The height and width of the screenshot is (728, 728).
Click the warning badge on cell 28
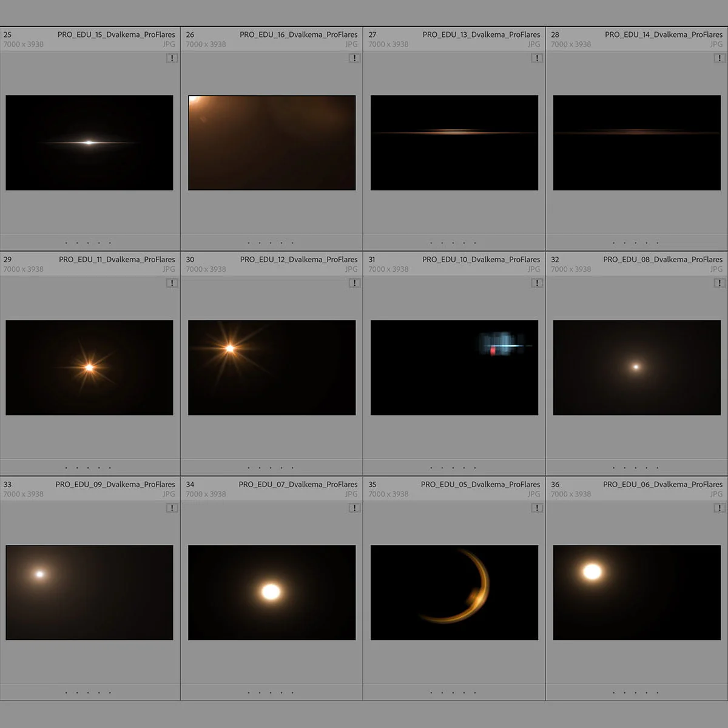click(x=720, y=58)
